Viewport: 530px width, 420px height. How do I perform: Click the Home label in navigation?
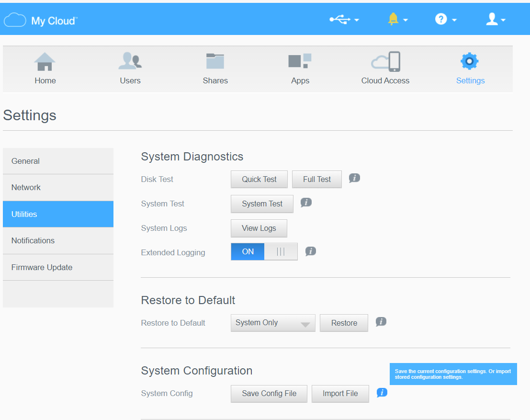click(45, 80)
